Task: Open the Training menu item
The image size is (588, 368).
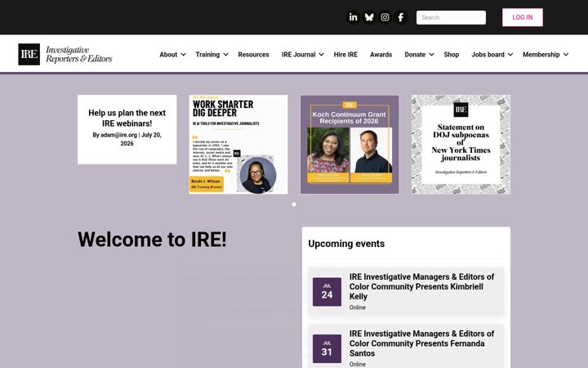Action: pos(207,55)
